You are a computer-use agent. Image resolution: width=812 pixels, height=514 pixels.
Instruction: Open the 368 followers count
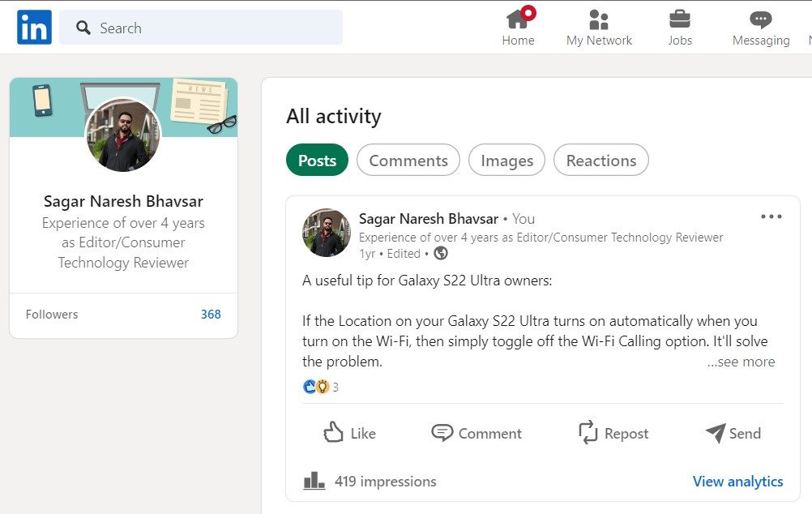211,314
